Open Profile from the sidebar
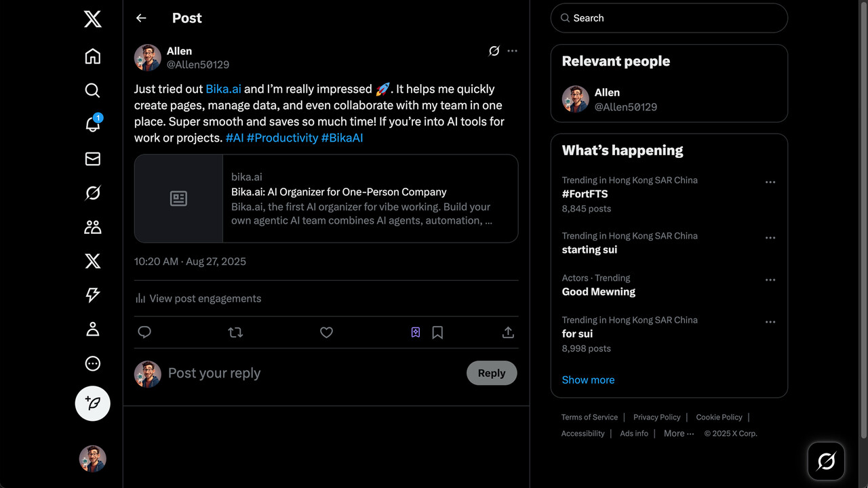868x488 pixels. [x=93, y=329]
